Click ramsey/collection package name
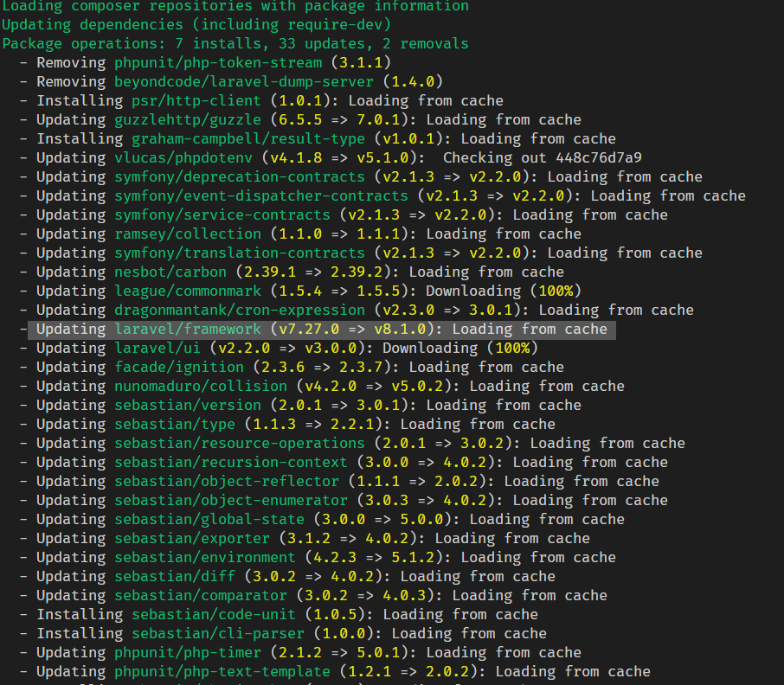 [x=188, y=234]
